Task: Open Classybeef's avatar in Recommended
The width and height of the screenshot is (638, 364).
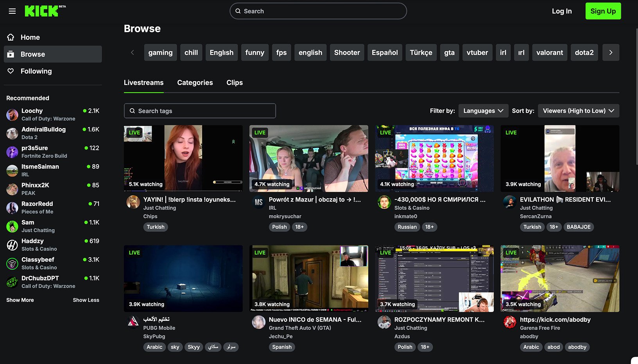Action: (12, 263)
